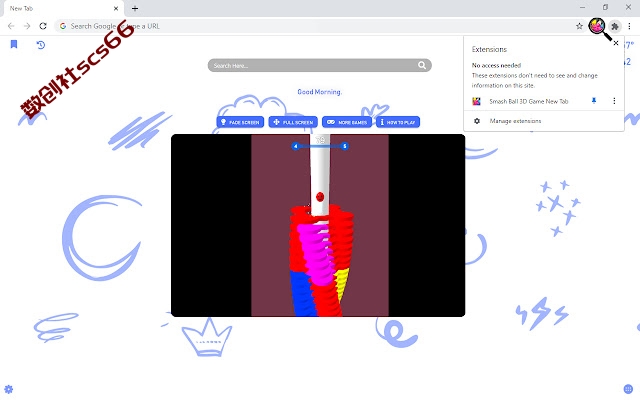Click the Chrome back arrow
The height and width of the screenshot is (400, 640).
pos(11,26)
